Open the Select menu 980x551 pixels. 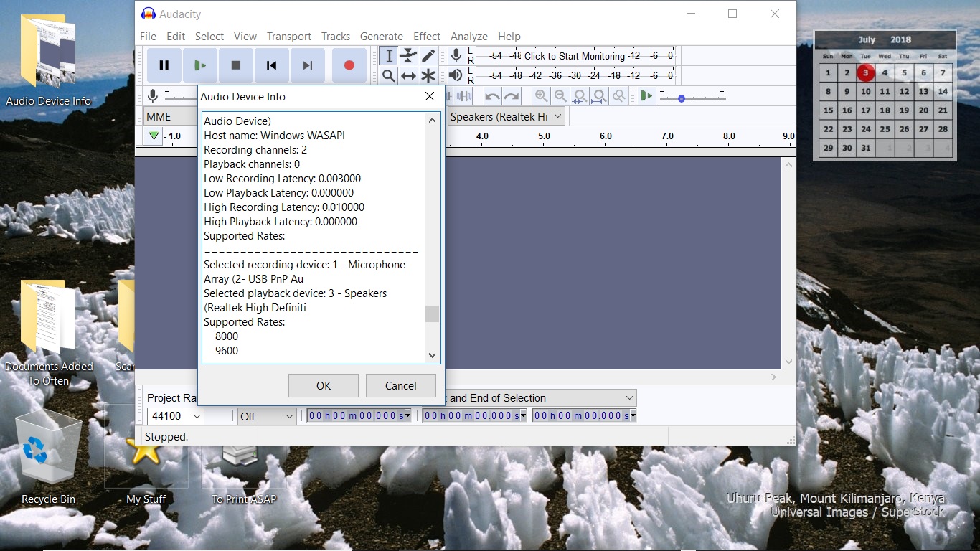click(209, 37)
